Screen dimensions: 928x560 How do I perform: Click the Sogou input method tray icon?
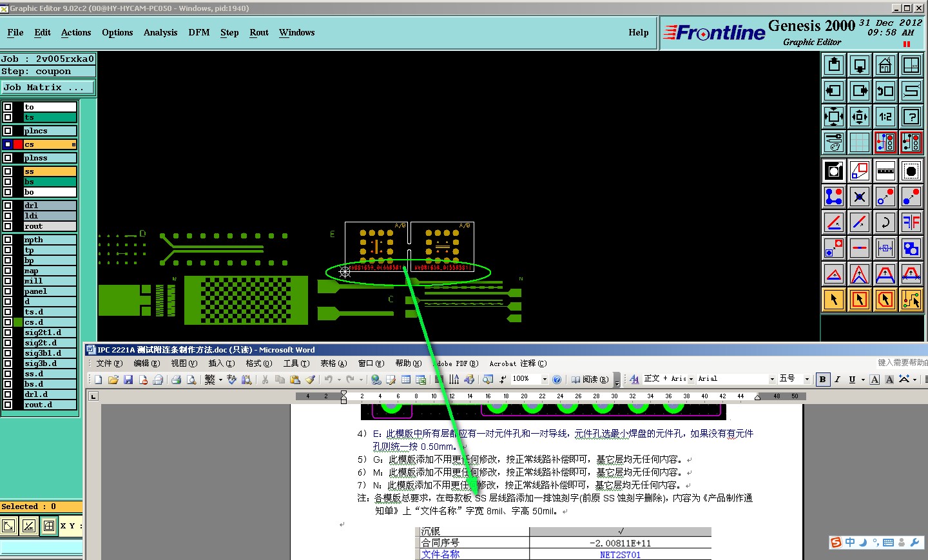point(836,543)
